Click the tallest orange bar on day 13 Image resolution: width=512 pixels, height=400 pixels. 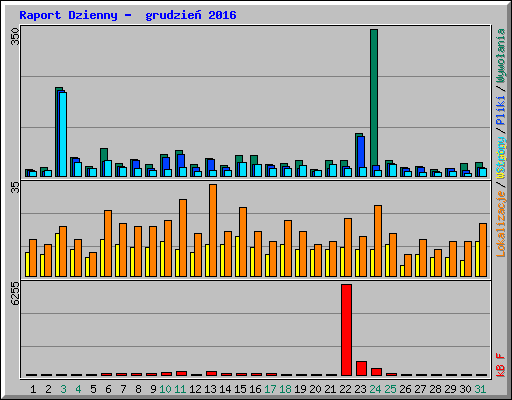(213, 230)
